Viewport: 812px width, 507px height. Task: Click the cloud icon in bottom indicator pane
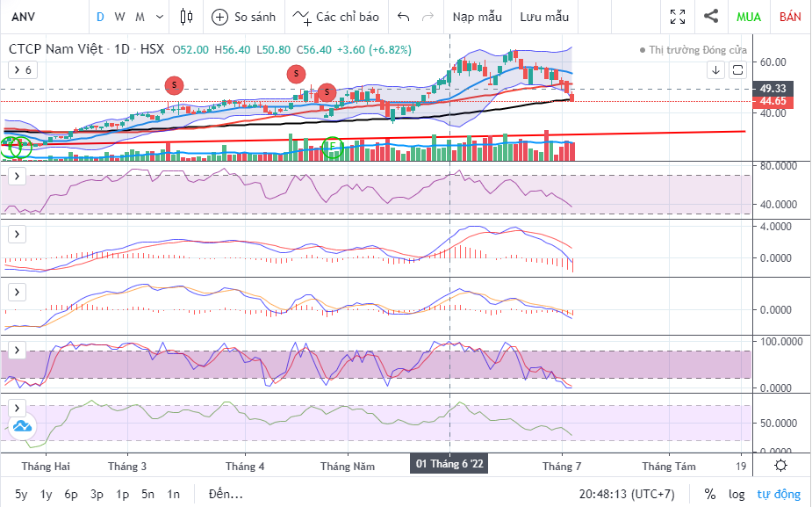tap(22, 427)
